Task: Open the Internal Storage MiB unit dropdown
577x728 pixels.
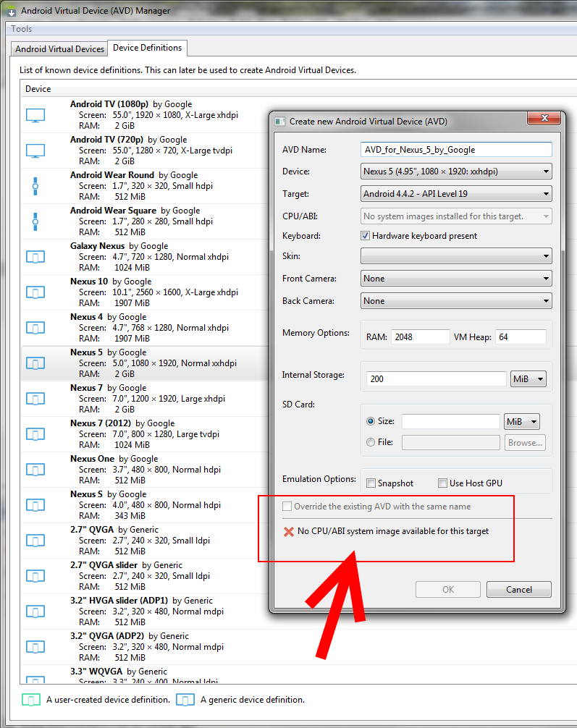Action: tap(528, 379)
